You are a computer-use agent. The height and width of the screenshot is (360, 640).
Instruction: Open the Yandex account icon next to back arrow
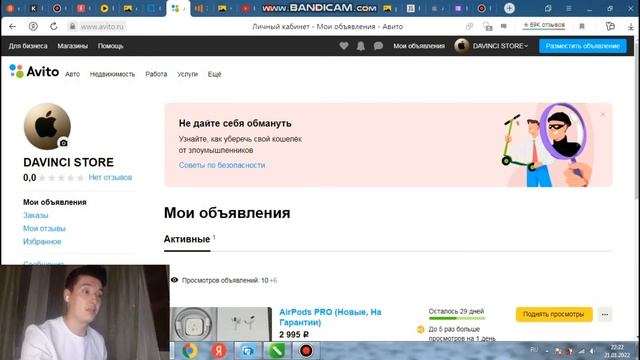coord(33,27)
